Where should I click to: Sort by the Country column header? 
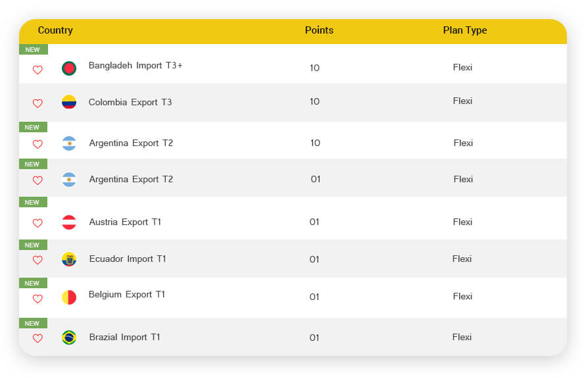[x=55, y=30]
